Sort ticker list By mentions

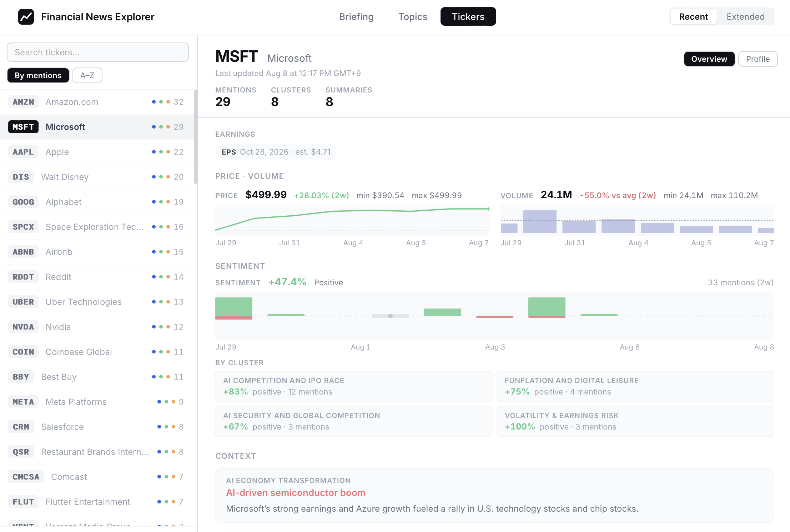[38, 75]
